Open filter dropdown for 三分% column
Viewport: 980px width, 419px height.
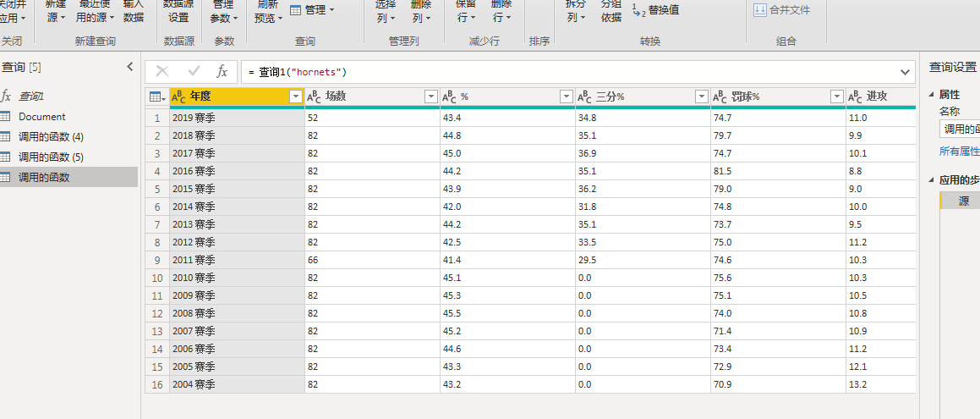coord(702,97)
